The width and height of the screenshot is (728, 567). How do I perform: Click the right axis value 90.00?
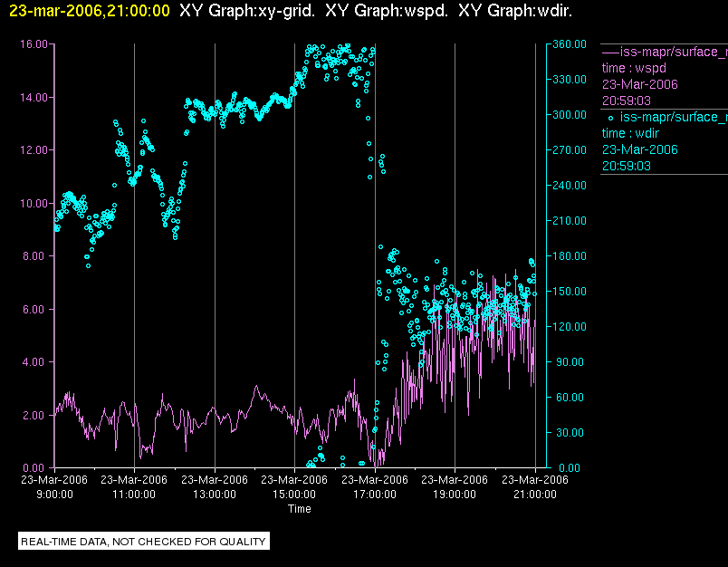point(570,361)
